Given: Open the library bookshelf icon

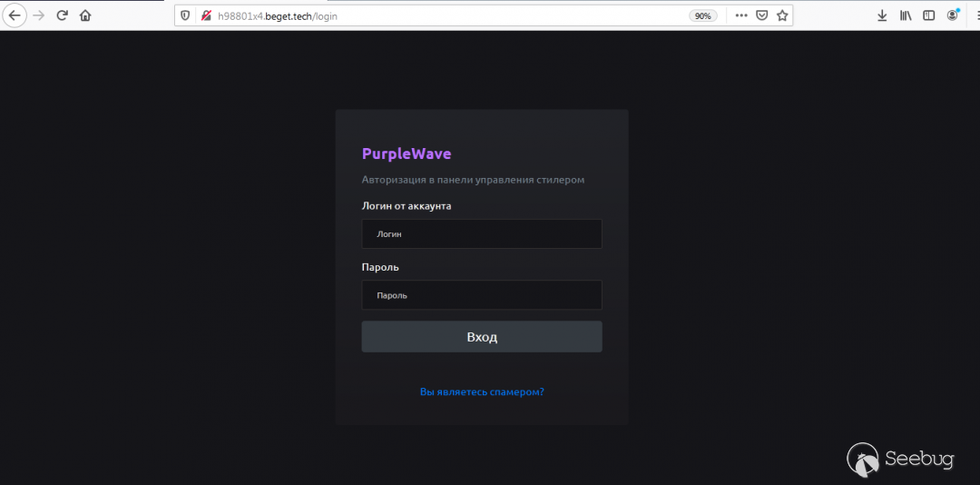Looking at the screenshot, I should coord(906,15).
